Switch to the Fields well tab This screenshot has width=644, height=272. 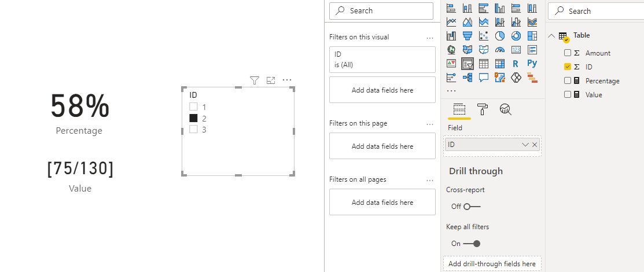coord(459,109)
